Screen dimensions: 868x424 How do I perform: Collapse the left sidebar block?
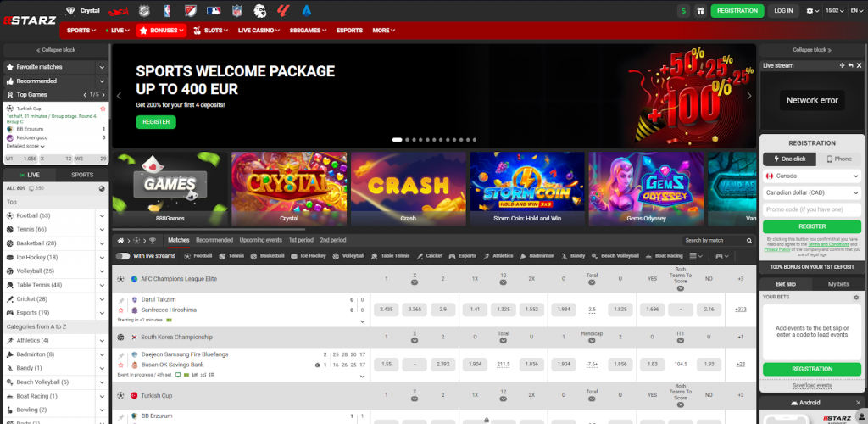(x=56, y=50)
